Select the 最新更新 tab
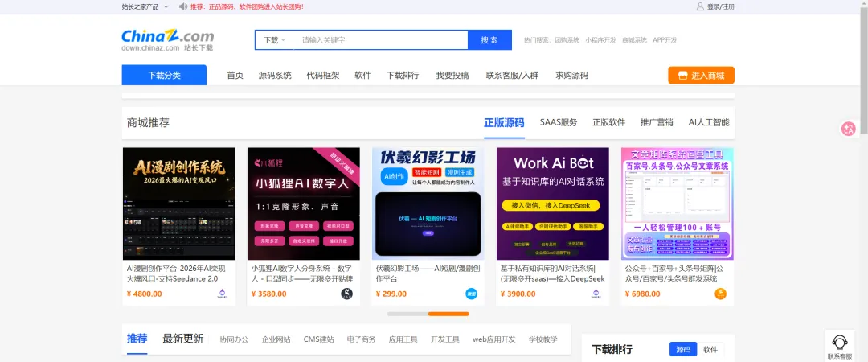The image size is (868, 362). coord(182,339)
